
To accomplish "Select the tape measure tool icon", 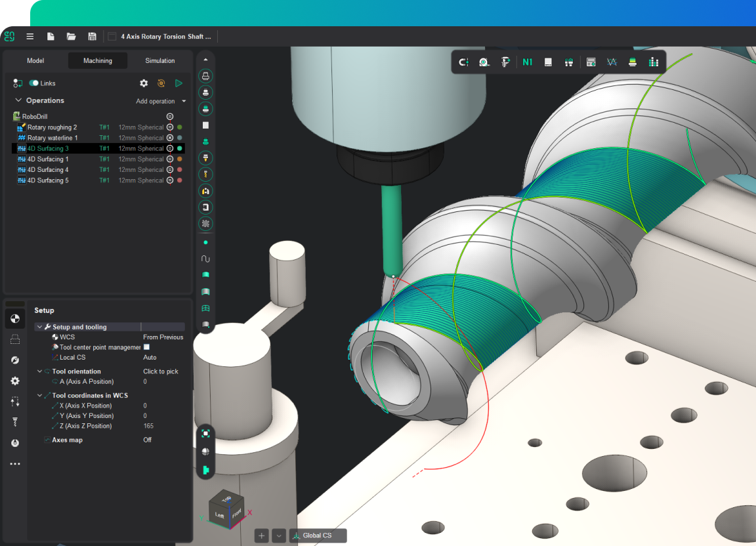I will (484, 62).
